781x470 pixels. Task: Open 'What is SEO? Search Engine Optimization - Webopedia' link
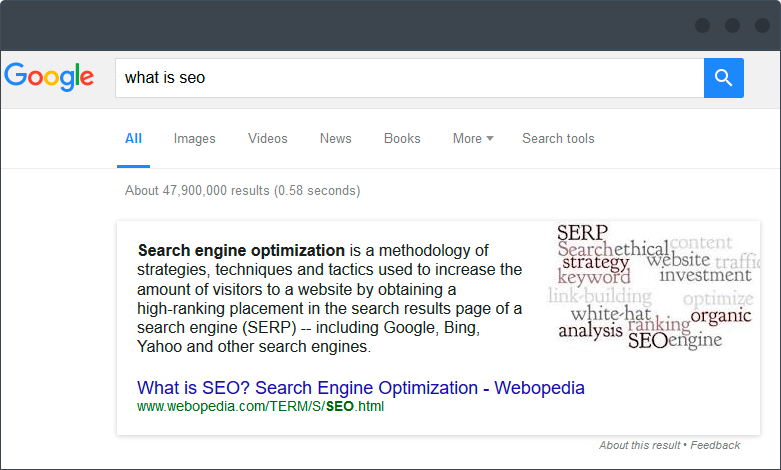tap(361, 388)
